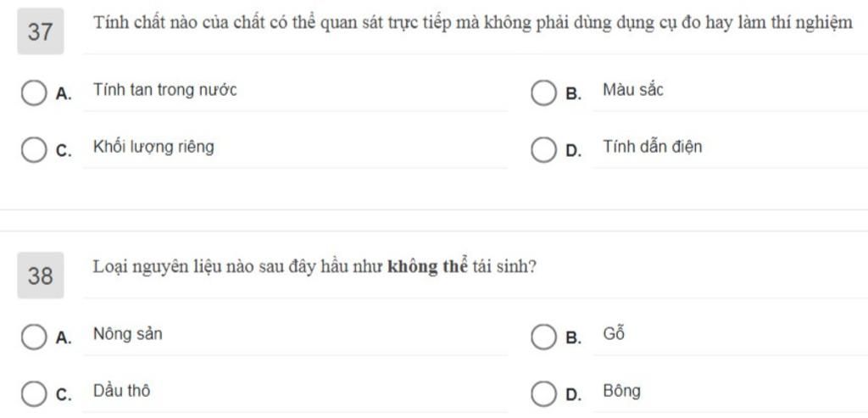Click question 37 text about 'Tính chất'

[473, 23]
